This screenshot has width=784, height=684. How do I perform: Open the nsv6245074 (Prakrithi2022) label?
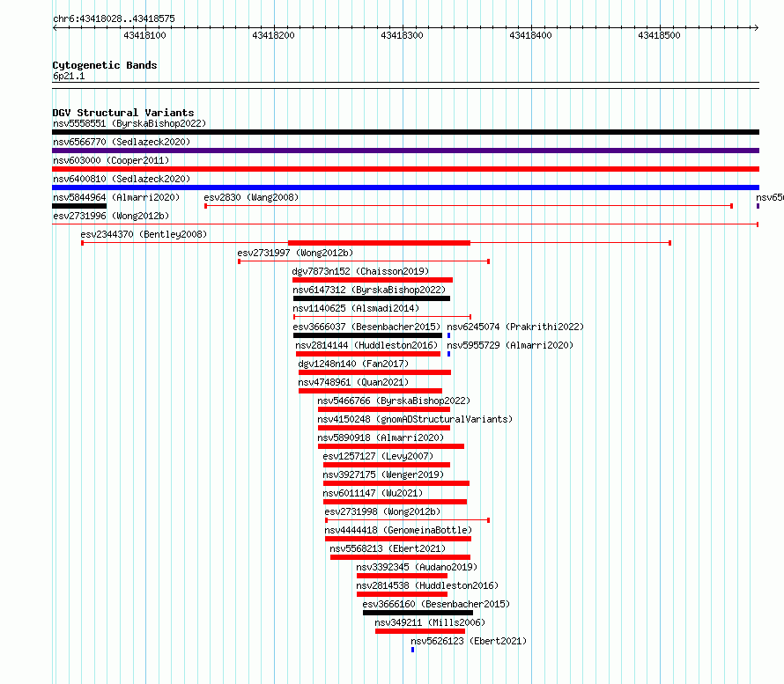(515, 327)
